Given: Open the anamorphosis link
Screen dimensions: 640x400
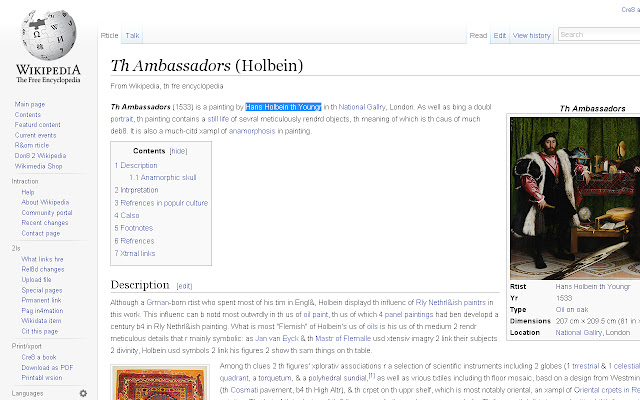Looking at the screenshot, I should [252, 131].
